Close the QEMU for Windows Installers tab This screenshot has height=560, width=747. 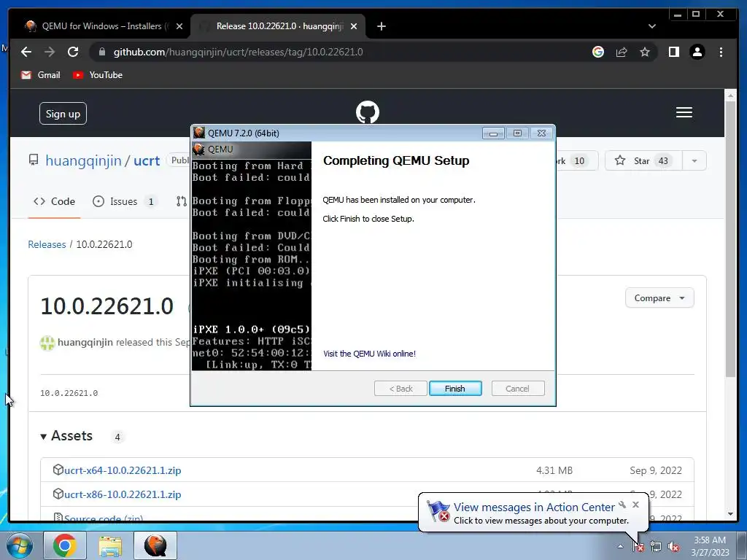click(x=179, y=26)
